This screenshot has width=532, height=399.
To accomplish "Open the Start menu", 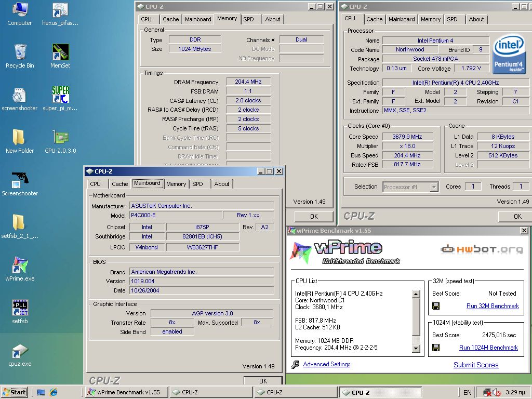I will click(14, 393).
